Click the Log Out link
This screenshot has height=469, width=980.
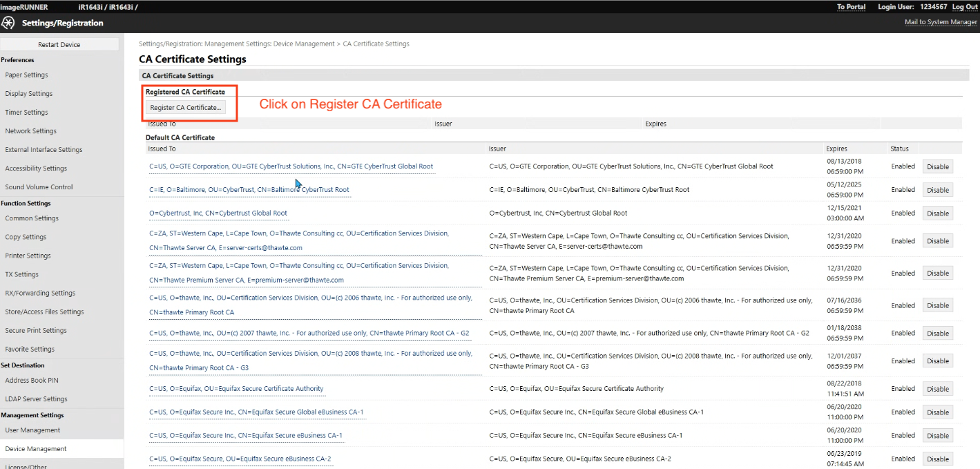[964, 7]
